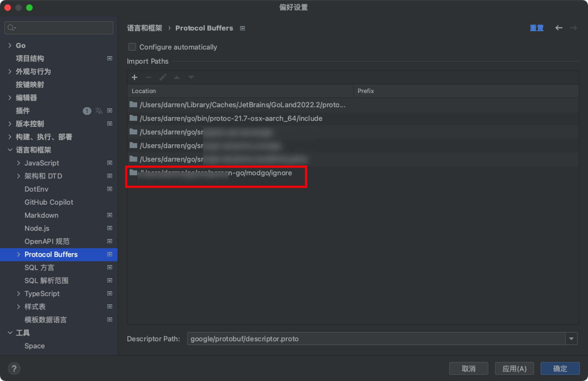Click the move up arrow icon
The image size is (588, 381).
point(177,77)
